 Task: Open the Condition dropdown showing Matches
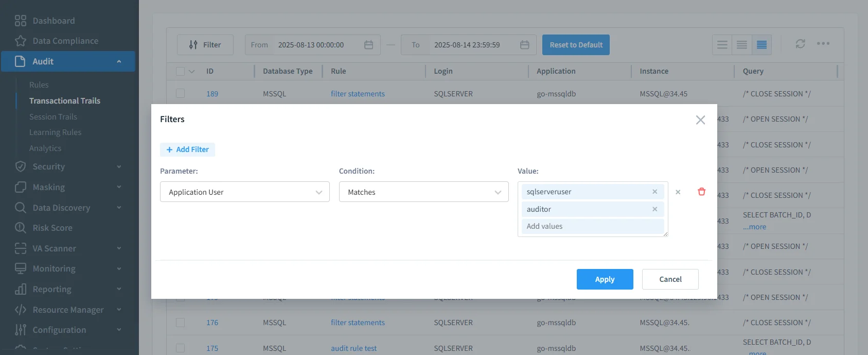[424, 192]
